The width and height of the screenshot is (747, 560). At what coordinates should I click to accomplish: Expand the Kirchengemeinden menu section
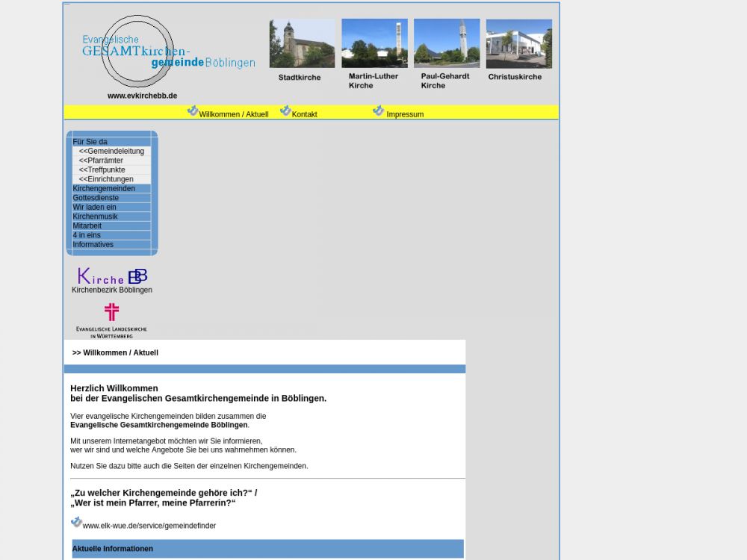(x=104, y=189)
